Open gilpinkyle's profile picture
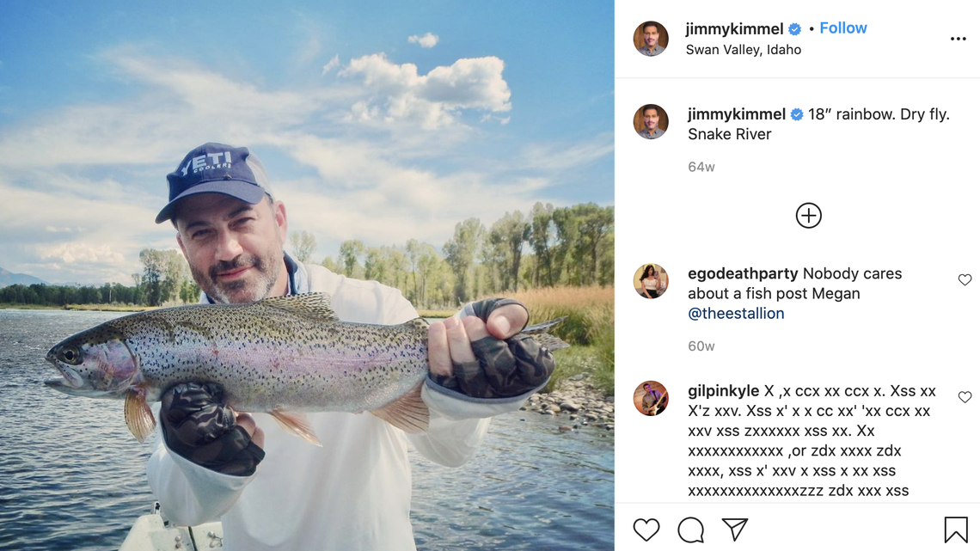The width and height of the screenshot is (980, 551). pyautogui.click(x=651, y=398)
